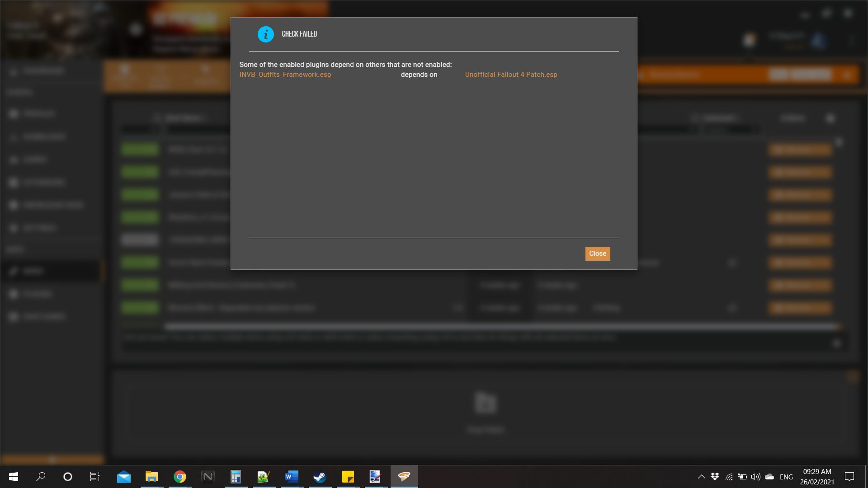
Task: Open the black N app on taskbar
Action: click(208, 477)
